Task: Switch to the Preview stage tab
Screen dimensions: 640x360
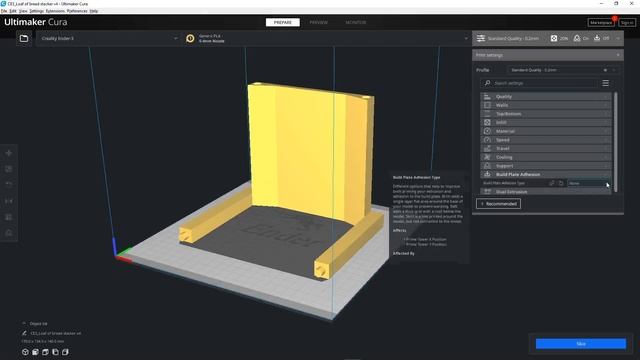Action: [x=318, y=22]
